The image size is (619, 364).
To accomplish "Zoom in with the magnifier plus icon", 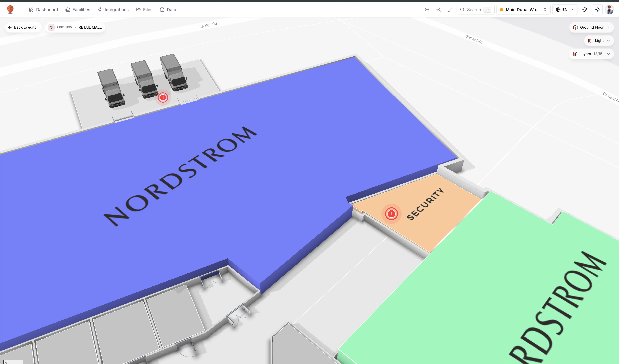I will (x=439, y=10).
